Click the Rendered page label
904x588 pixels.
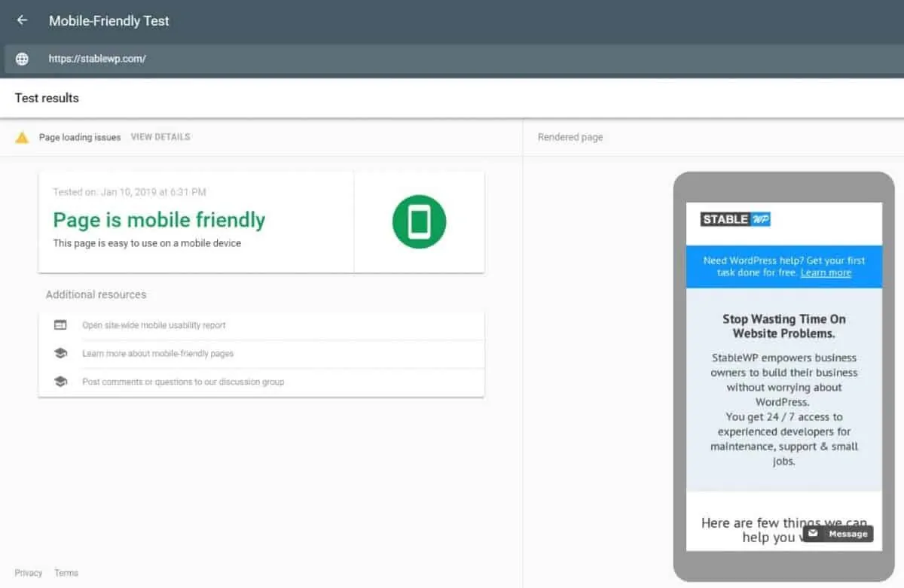pos(570,137)
